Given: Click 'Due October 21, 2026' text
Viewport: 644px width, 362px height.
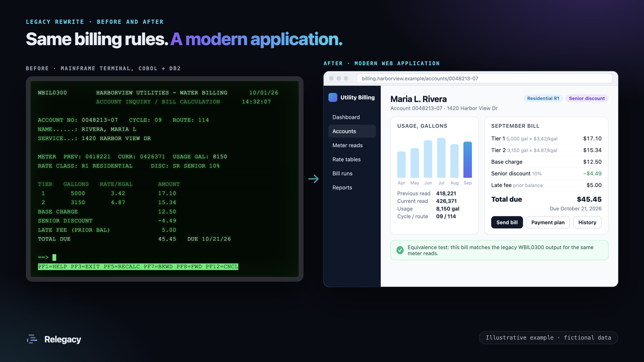Looking at the screenshot, I should [x=576, y=209].
